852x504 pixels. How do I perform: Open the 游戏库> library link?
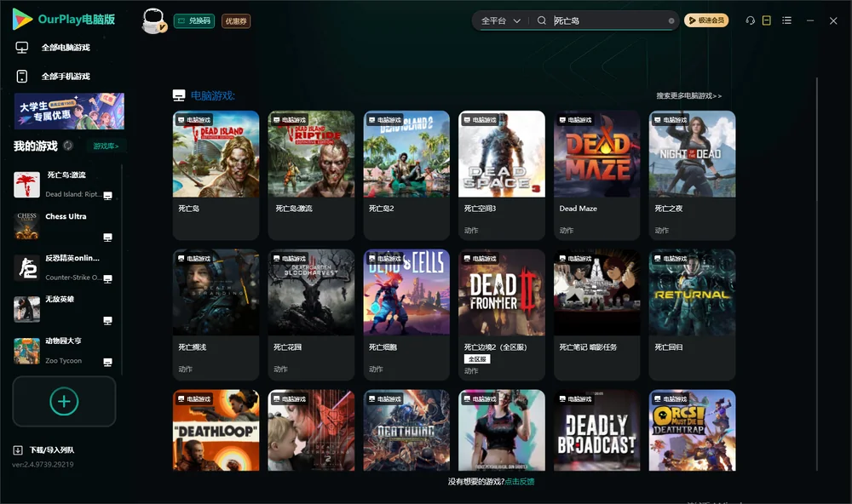106,146
